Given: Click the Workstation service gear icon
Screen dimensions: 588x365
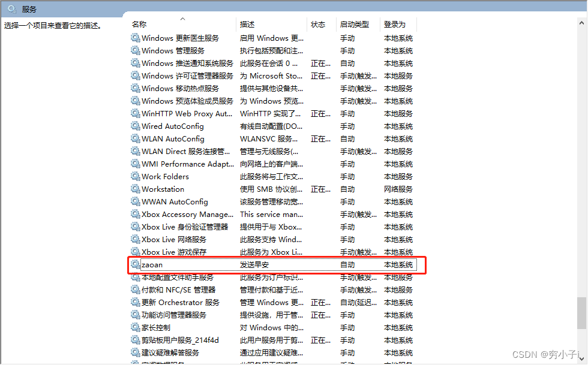Looking at the screenshot, I should click(136, 189).
